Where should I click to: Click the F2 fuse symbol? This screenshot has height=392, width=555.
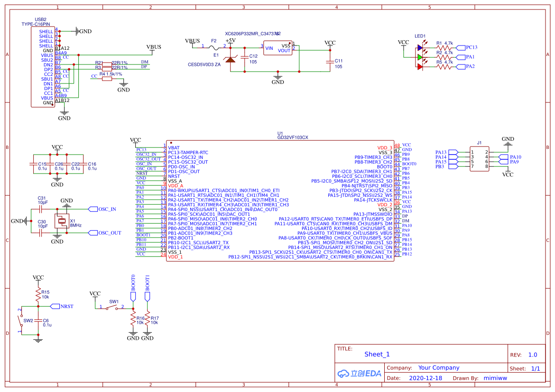click(x=214, y=47)
